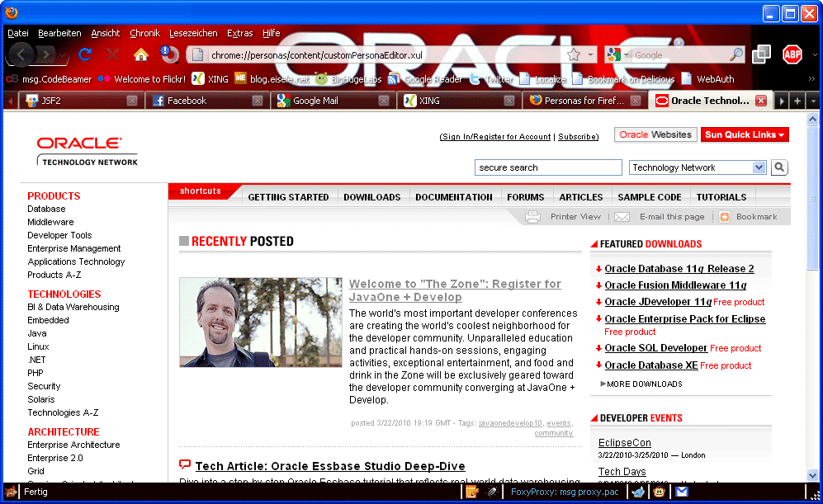The width and height of the screenshot is (823, 504).
Task: Open the BigHugeLabs bookmark
Action: [x=348, y=79]
